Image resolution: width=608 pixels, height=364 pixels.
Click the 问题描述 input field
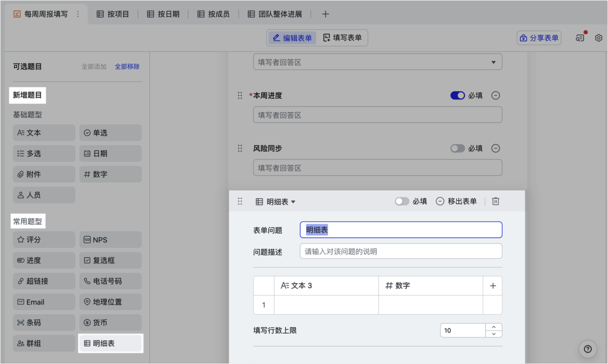point(401,251)
